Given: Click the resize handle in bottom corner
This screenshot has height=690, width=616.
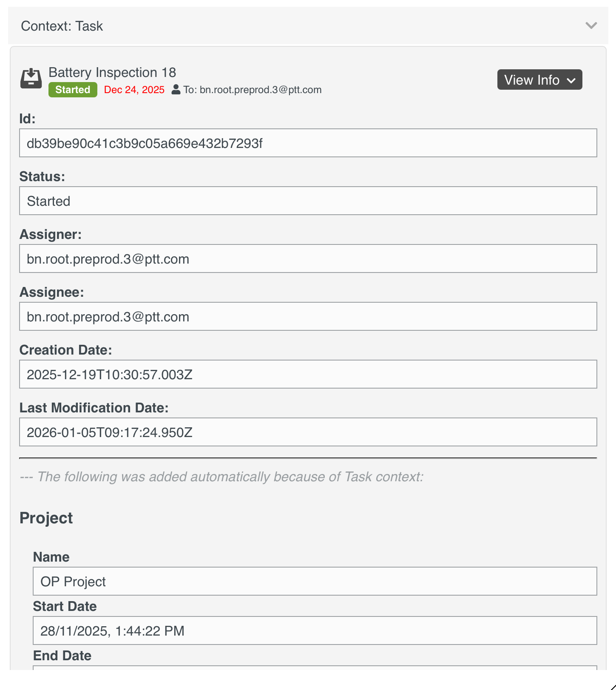Looking at the screenshot, I should pyautogui.click(x=613, y=686).
